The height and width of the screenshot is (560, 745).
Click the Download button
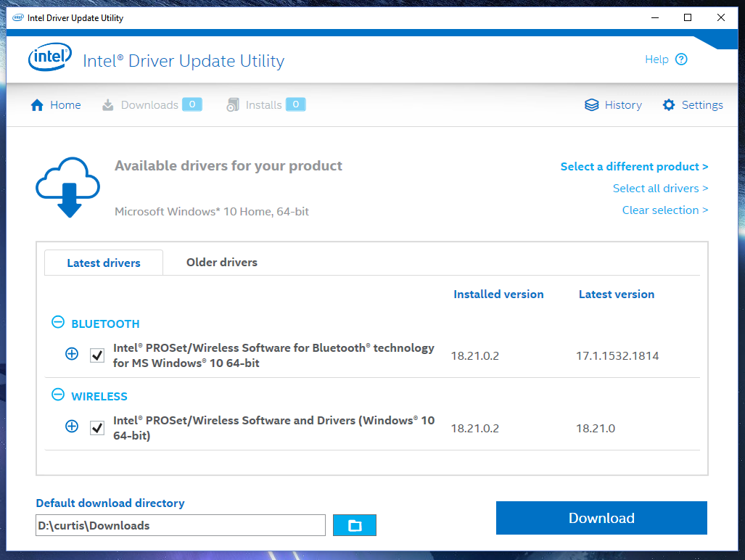coord(601,518)
